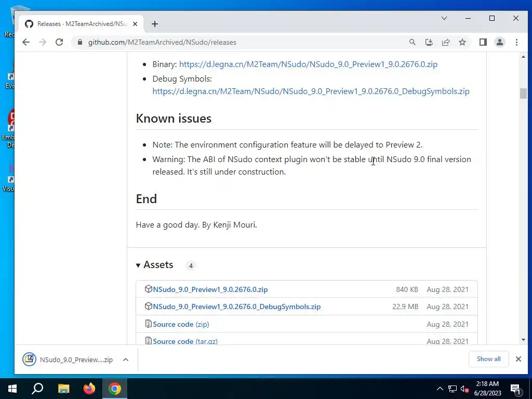Click the vertical scrollbar thumb
This screenshot has width=532, height=399.
pos(523,94)
